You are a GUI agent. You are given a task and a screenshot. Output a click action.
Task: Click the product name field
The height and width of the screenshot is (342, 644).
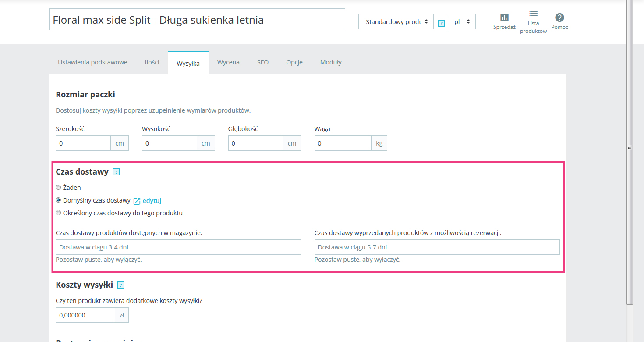click(x=197, y=20)
